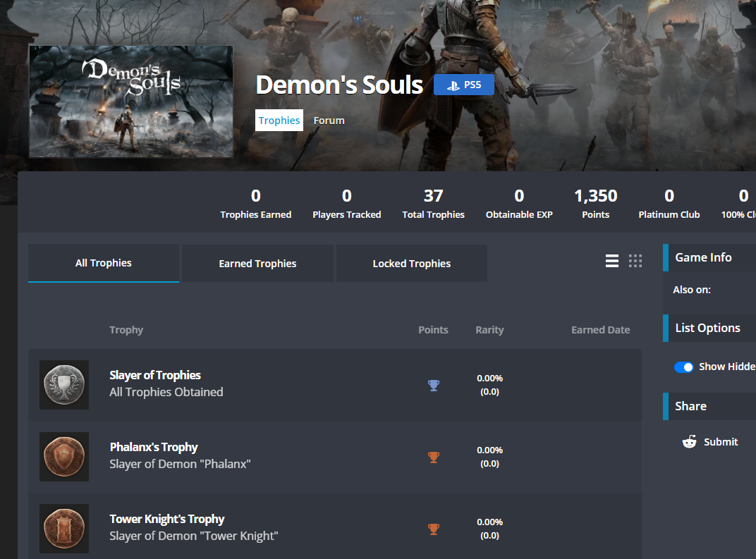This screenshot has width=756, height=559.
Task: Click the Game Info section header
Action: click(x=709, y=257)
